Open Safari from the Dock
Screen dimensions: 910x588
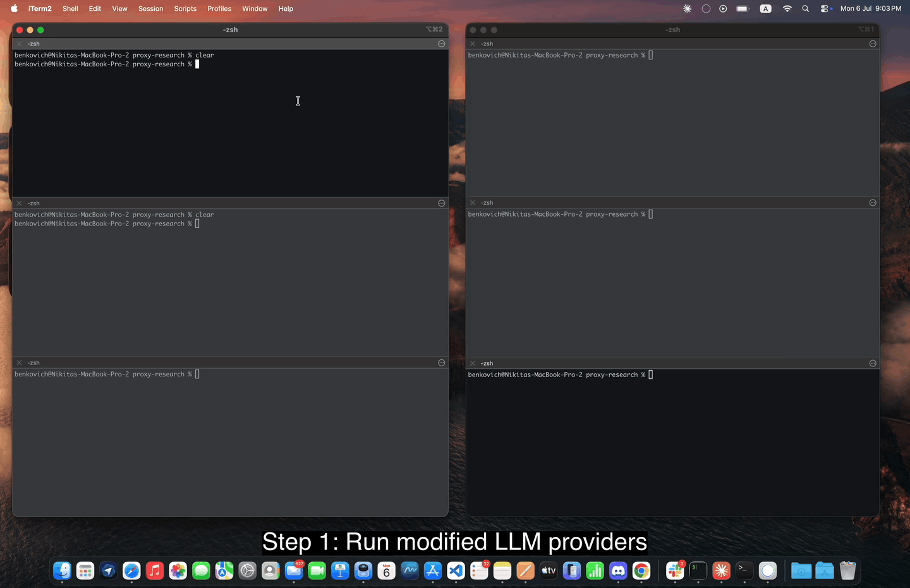131,571
